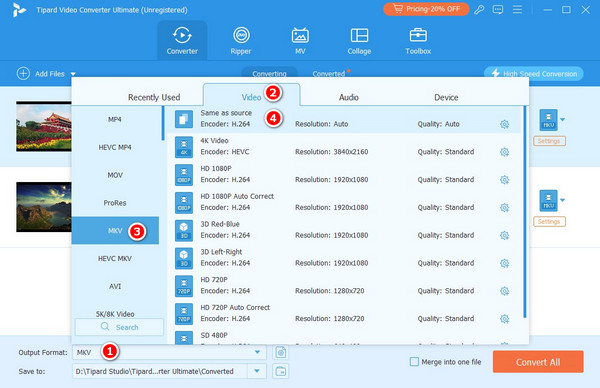Switch to the Device tab

446,97
